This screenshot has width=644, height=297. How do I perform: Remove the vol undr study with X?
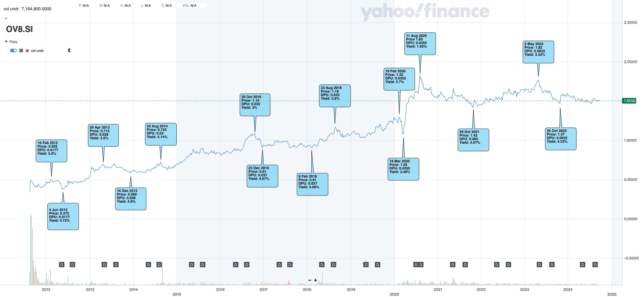pyautogui.click(x=27, y=51)
